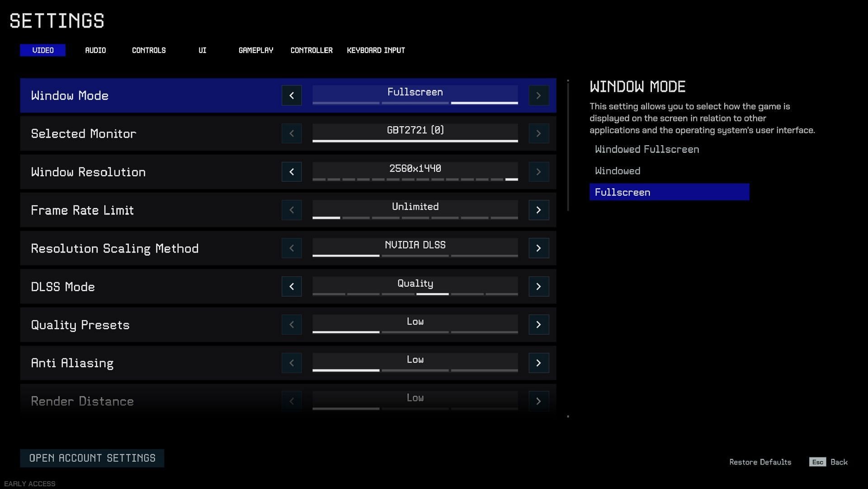This screenshot has height=489, width=868.
Task: Click right arrow icon for Anti Aliasing
Action: tap(537, 363)
